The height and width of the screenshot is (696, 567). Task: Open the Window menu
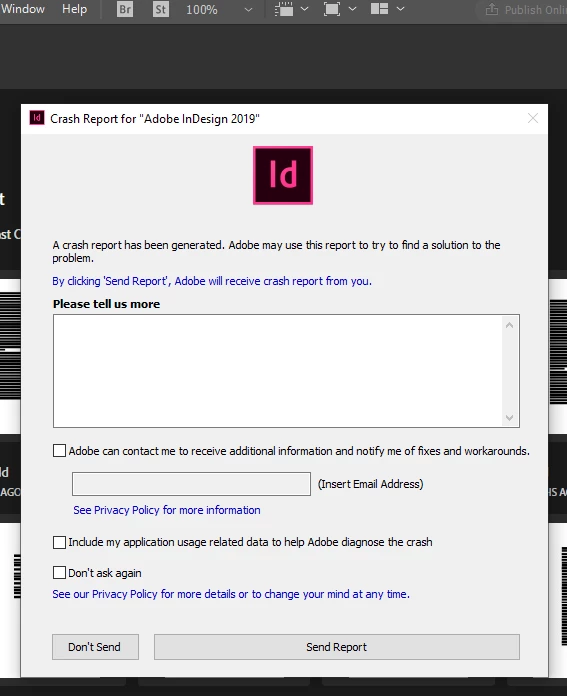click(x=23, y=9)
